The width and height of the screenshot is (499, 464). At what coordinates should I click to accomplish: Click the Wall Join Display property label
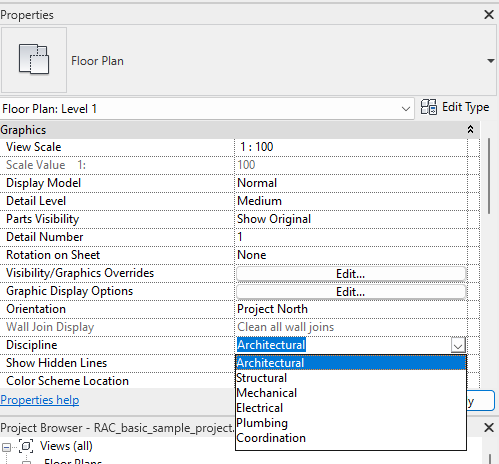point(50,327)
